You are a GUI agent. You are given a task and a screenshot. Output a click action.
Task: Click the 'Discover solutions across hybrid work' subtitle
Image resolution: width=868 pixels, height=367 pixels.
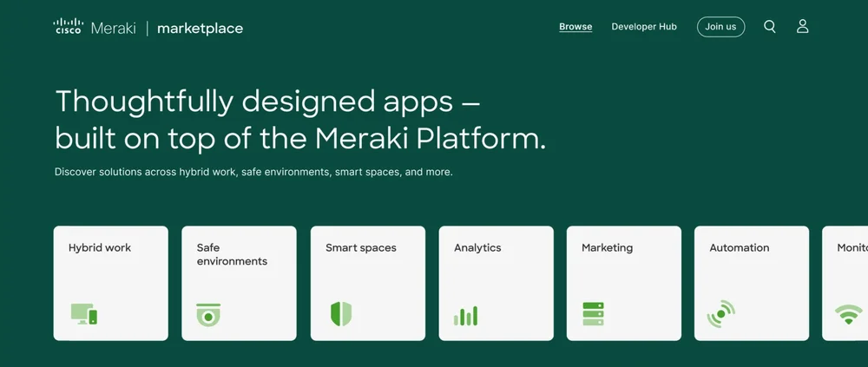[253, 172]
